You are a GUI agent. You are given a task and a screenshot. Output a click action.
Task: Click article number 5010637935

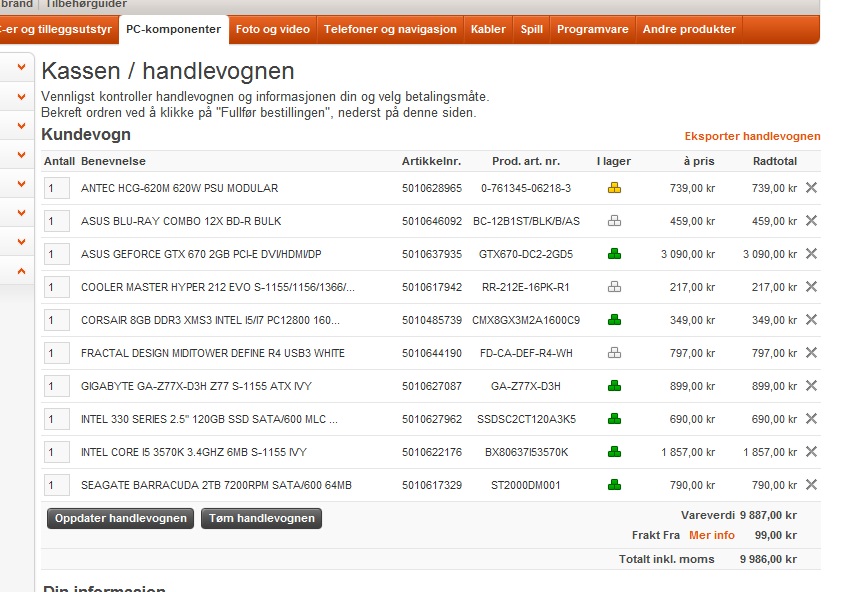(432, 254)
